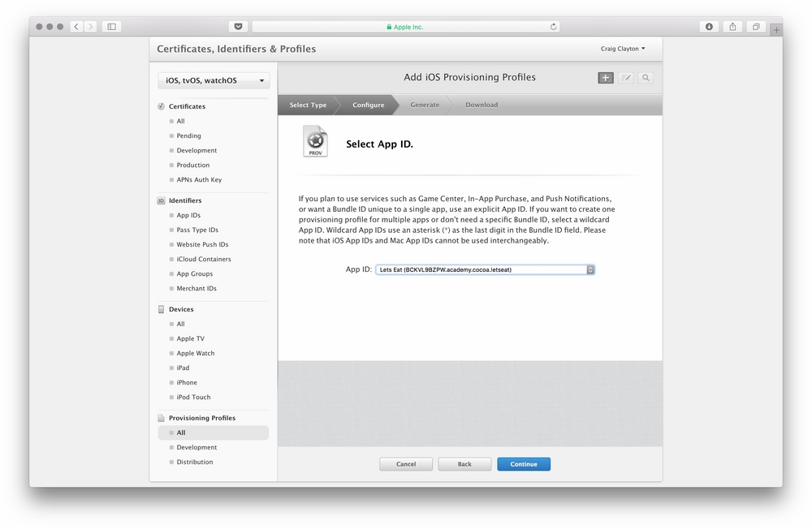The height and width of the screenshot is (529, 812).
Task: Select Merchant IDs
Action: (x=197, y=288)
